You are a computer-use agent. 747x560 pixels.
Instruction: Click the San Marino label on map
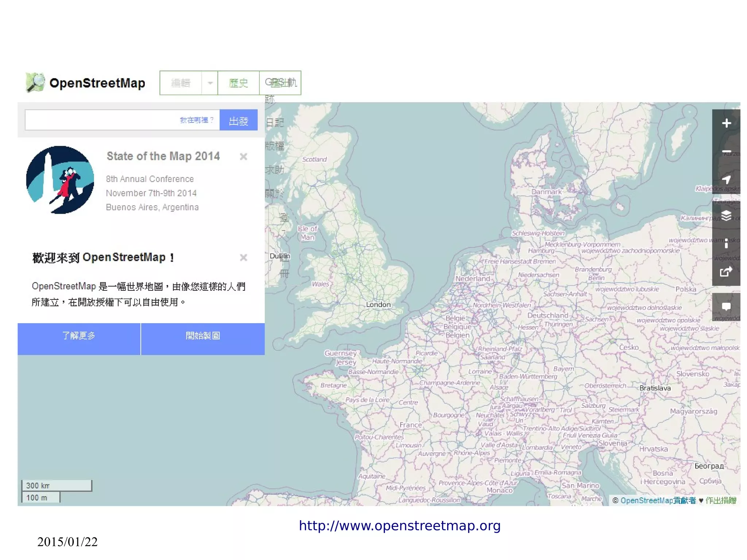(580, 485)
